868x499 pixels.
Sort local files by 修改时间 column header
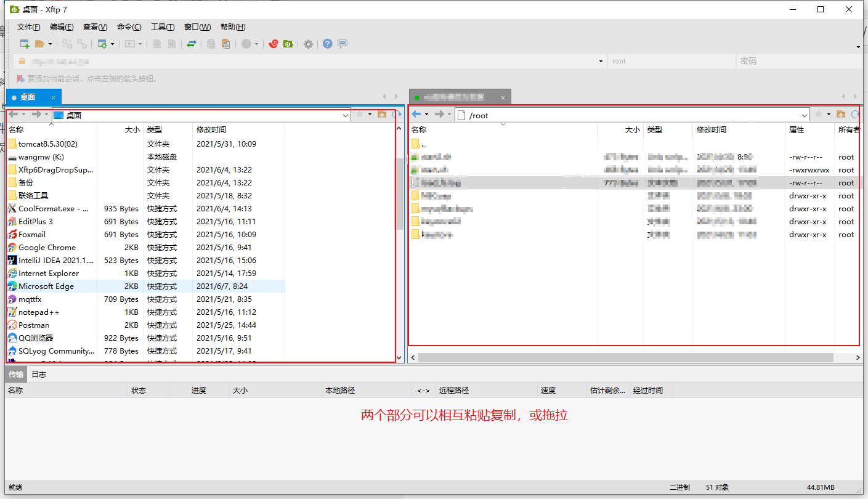[238, 130]
